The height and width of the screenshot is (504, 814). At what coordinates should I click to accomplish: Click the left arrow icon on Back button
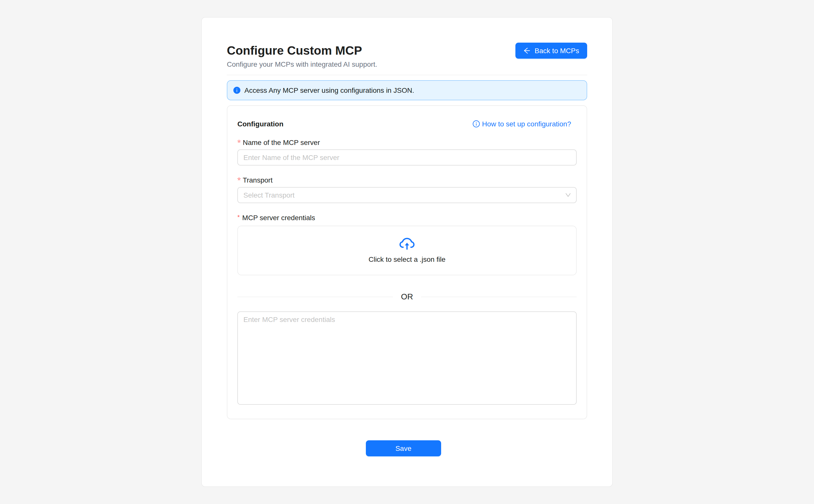coord(527,51)
